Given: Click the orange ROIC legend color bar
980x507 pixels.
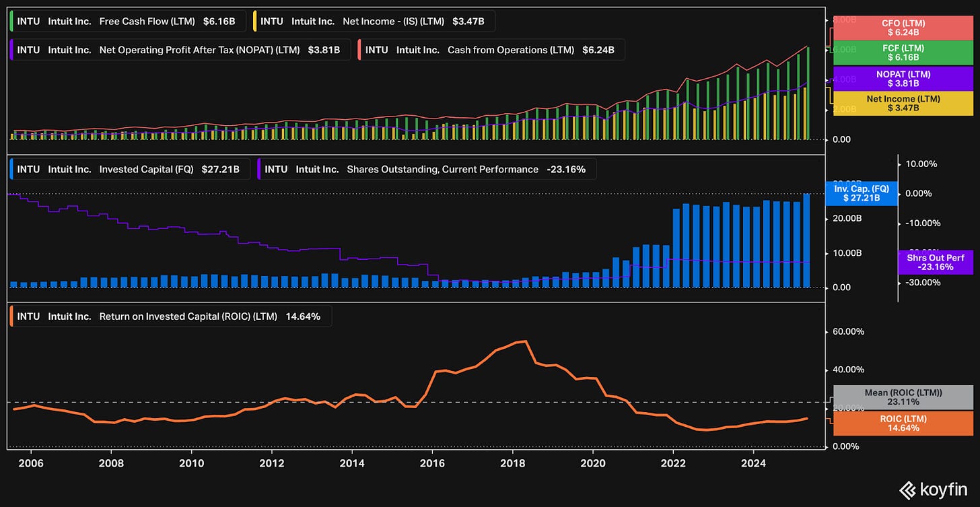Looking at the screenshot, I should pos(12,316).
